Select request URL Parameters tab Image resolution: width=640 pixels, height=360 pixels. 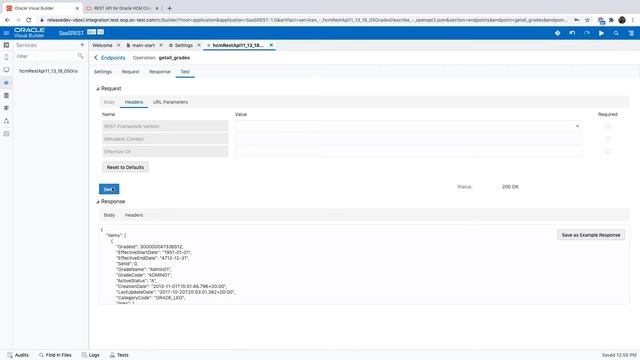pyautogui.click(x=170, y=102)
